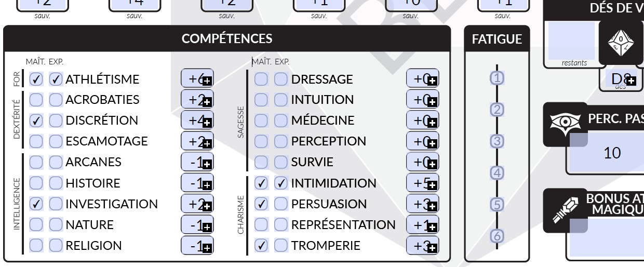This screenshot has height=267, width=644.
Task: Click the hit dice d10 die icon
Action: (621, 43)
